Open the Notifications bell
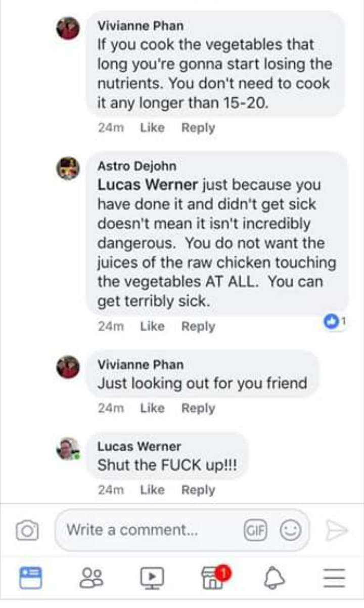Image resolution: width=364 pixels, height=608 pixels. pos(274,578)
